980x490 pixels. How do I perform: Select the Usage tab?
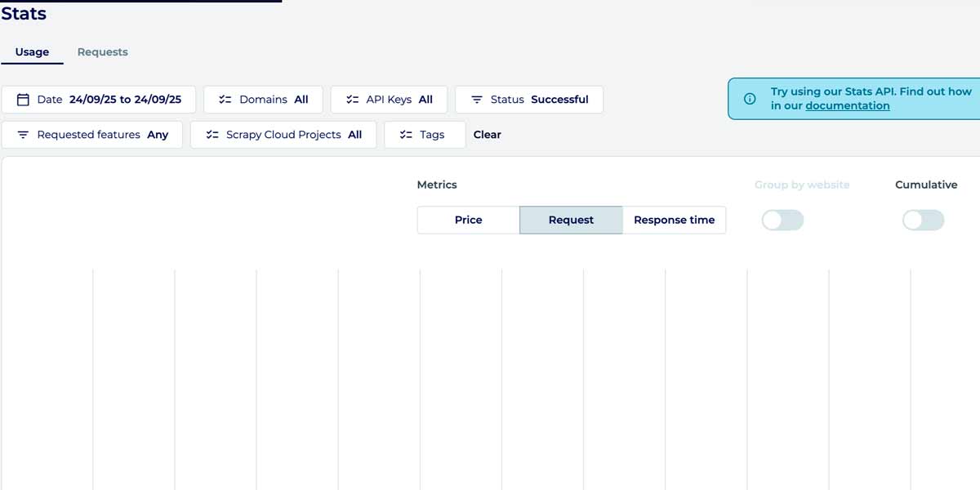tap(32, 52)
